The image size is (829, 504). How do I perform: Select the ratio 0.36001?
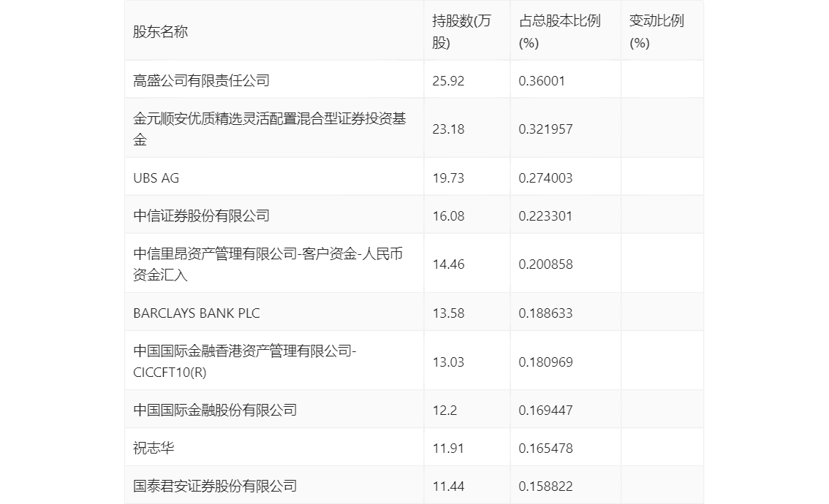click(542, 81)
